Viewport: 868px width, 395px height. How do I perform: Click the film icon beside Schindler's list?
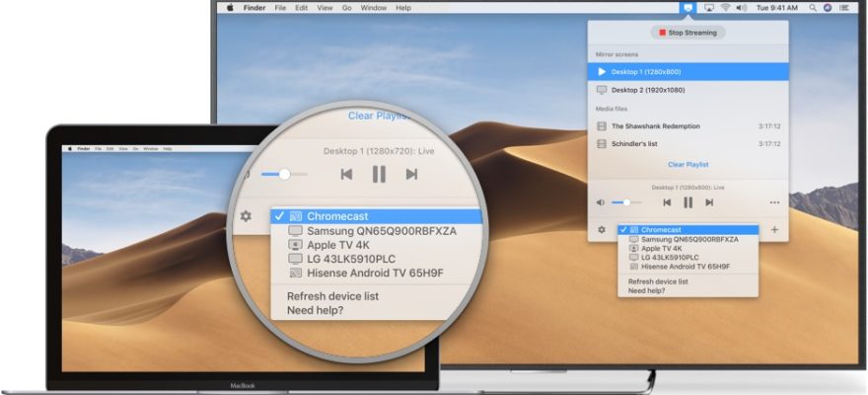(x=601, y=144)
